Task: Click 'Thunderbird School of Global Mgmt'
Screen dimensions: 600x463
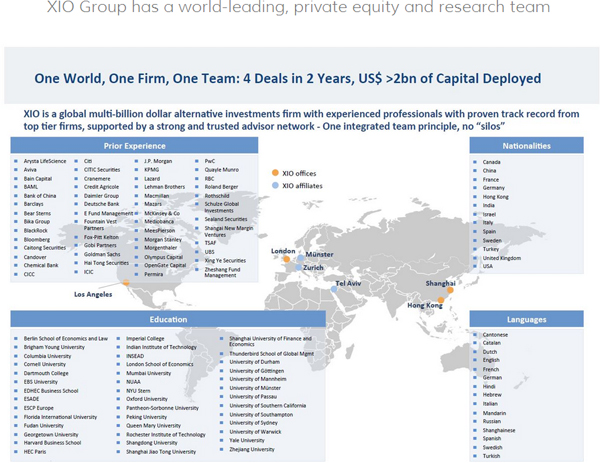Action: coord(272,354)
